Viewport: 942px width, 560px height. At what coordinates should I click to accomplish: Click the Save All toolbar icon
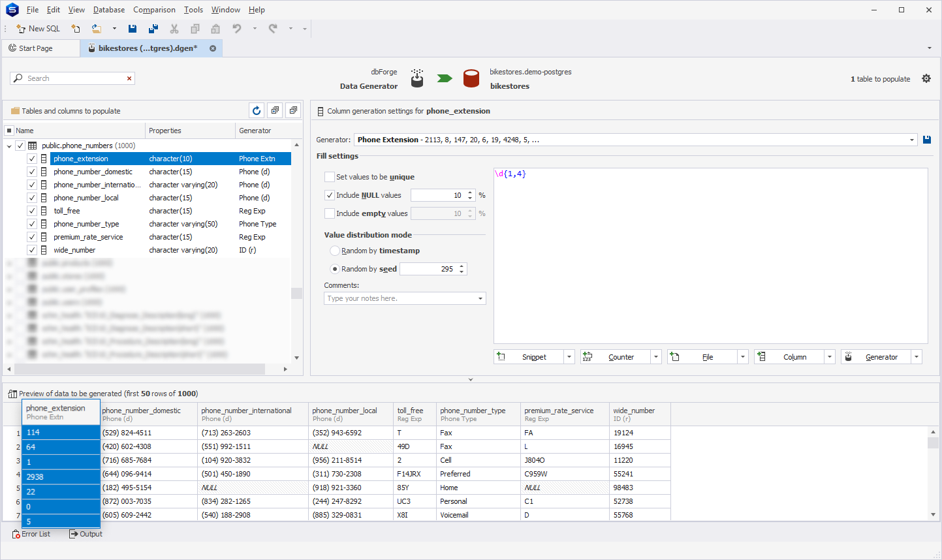(x=153, y=29)
